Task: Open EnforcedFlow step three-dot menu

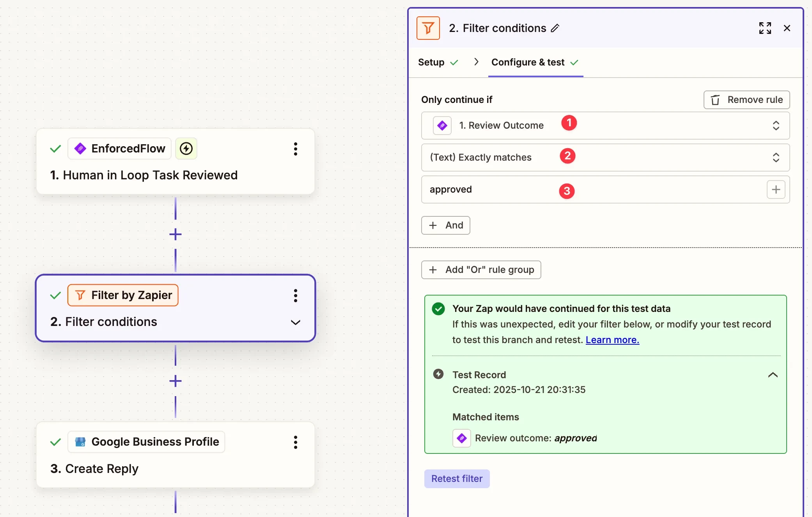Action: [296, 149]
